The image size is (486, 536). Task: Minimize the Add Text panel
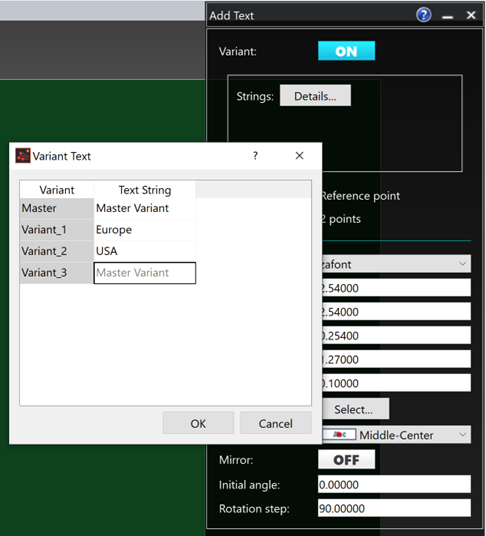447,16
